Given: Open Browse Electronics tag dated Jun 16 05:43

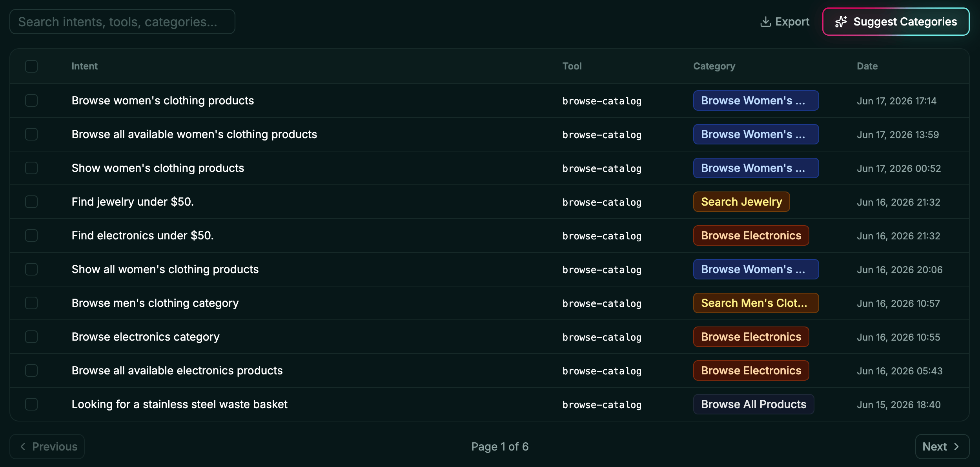Looking at the screenshot, I should pyautogui.click(x=751, y=370).
